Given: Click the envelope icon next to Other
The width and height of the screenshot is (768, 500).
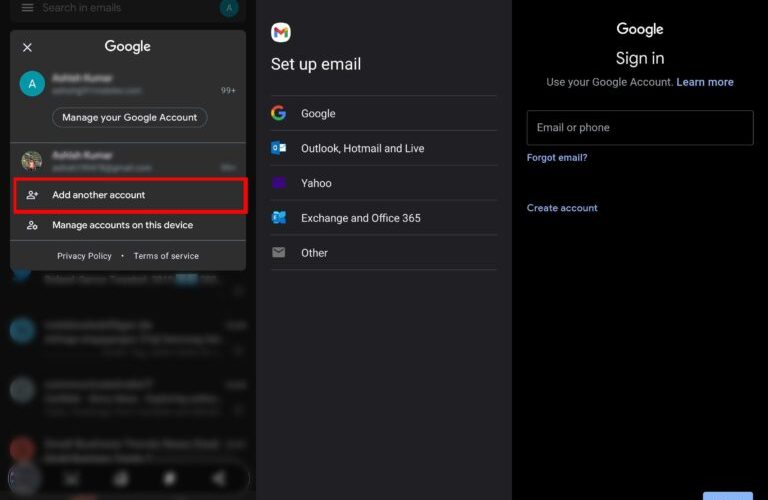Looking at the screenshot, I should 279,253.
